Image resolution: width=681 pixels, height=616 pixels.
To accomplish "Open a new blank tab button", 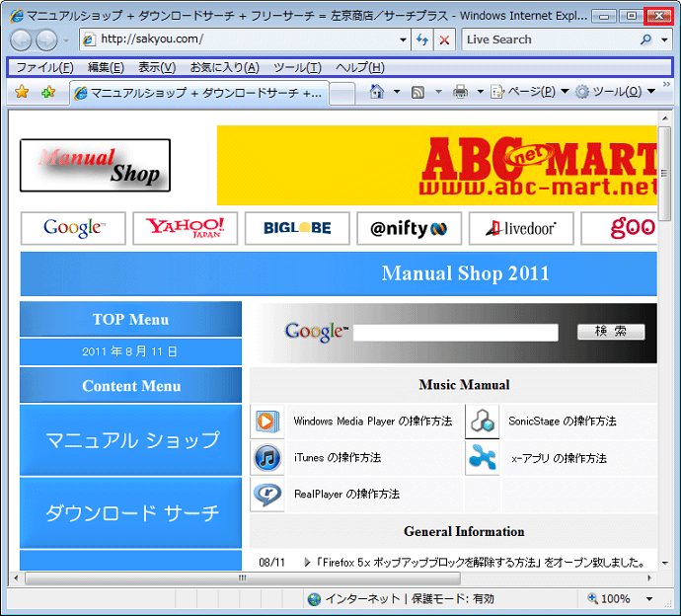I will coord(342,94).
